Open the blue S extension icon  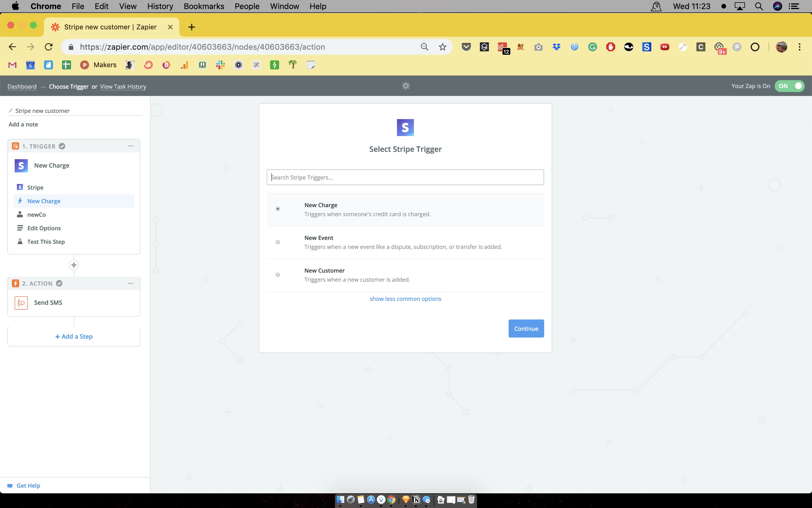(x=646, y=47)
